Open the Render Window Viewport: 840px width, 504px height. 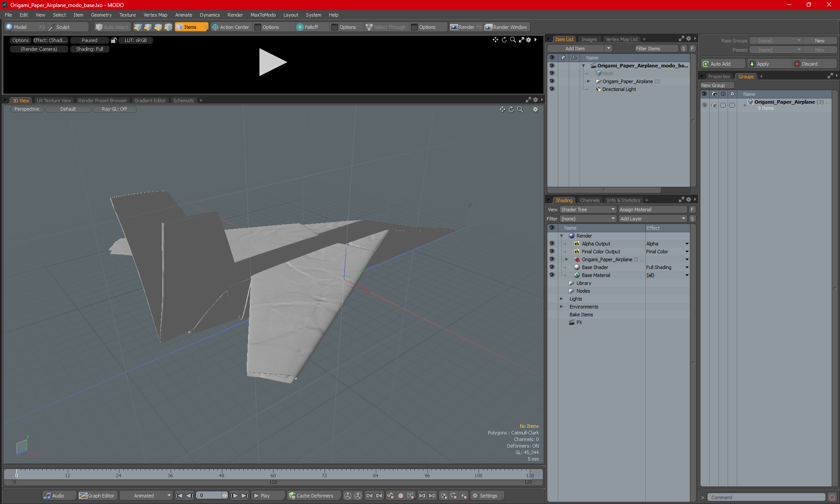(x=506, y=27)
